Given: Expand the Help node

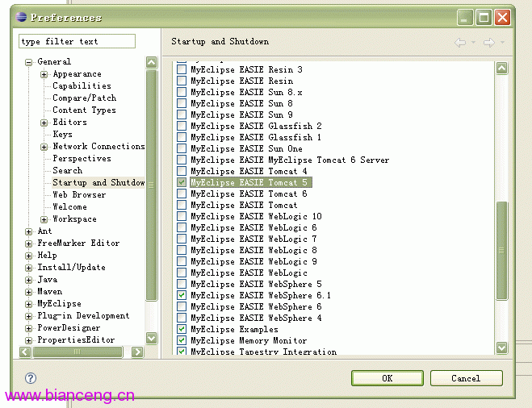Looking at the screenshot, I should pyautogui.click(x=28, y=256).
